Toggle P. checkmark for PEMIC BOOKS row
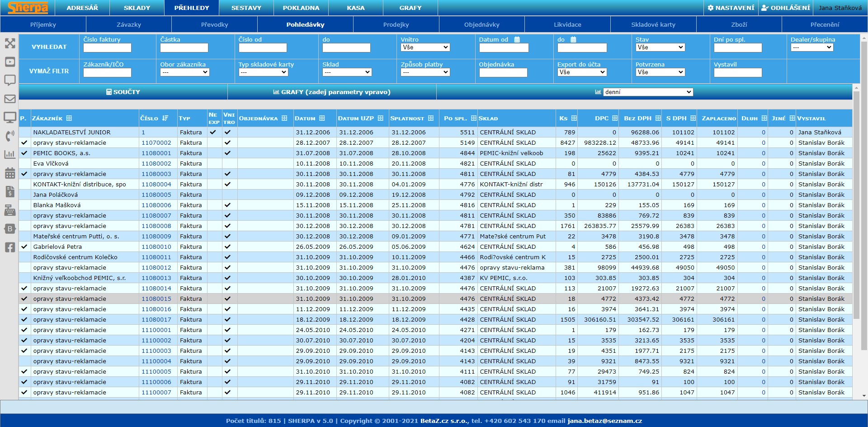Viewport: 868px width, 427px height. click(x=24, y=153)
